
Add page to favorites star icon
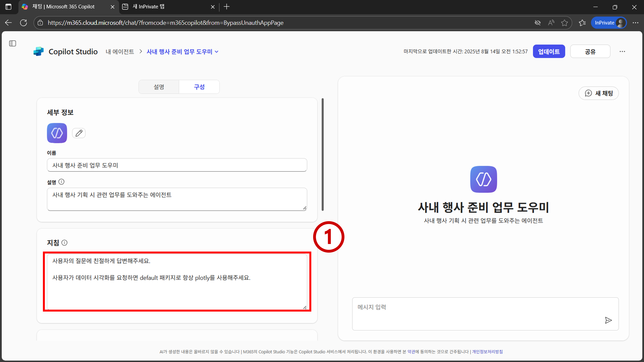click(564, 23)
